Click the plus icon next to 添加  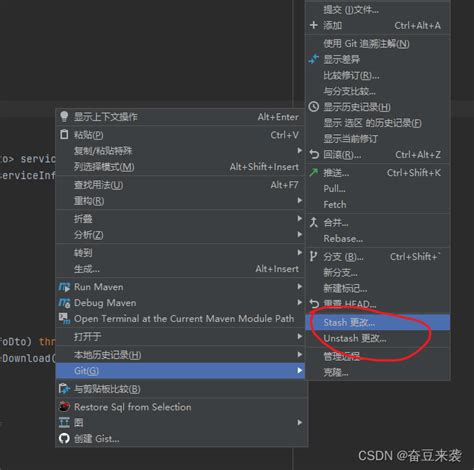tap(313, 25)
